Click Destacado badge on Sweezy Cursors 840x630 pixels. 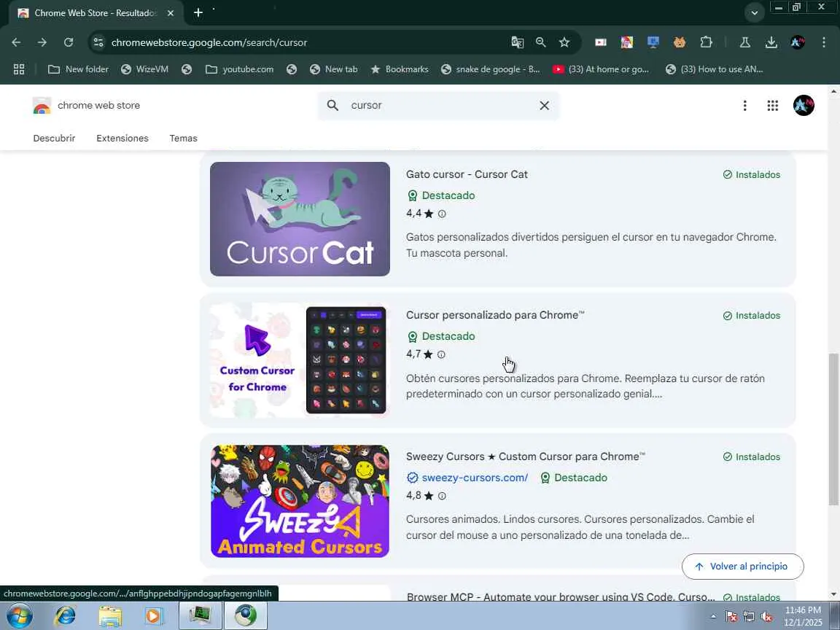pyautogui.click(x=573, y=478)
